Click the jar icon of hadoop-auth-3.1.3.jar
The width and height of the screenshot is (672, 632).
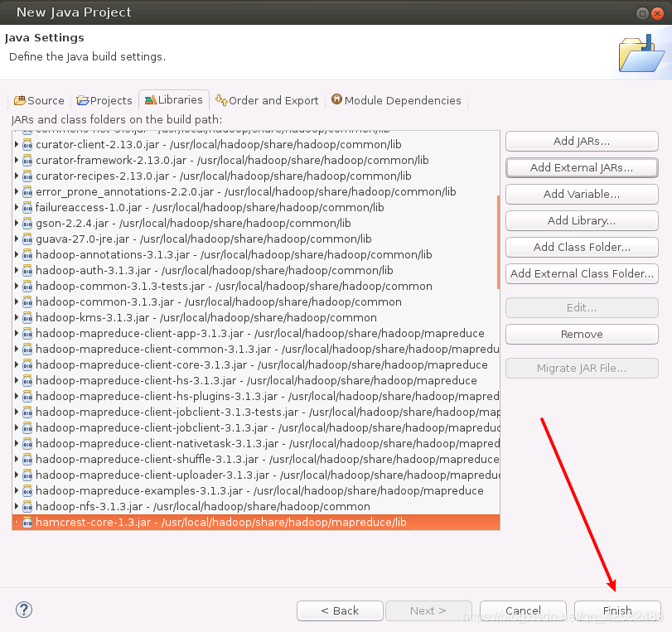pyautogui.click(x=27, y=271)
